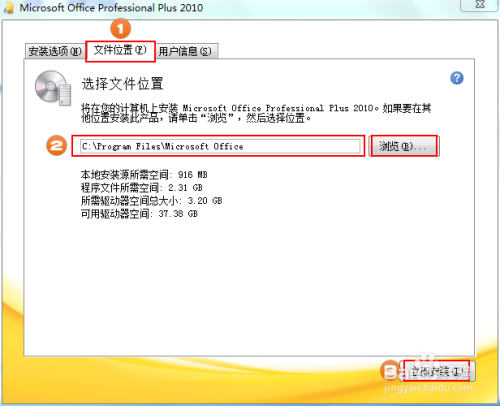This screenshot has width=500, height=406.
Task: Click the 选择文件位置 heading
Action: pyautogui.click(x=122, y=84)
